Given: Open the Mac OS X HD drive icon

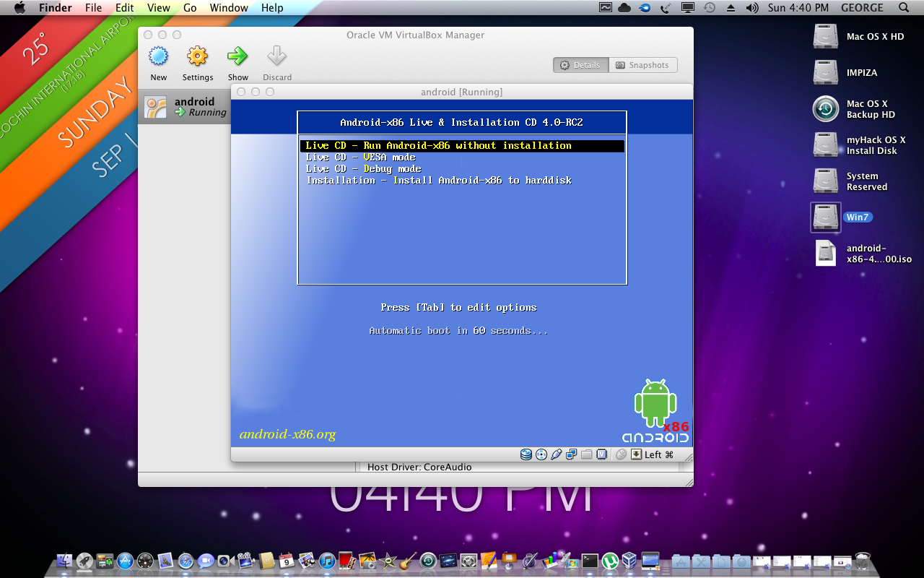Looking at the screenshot, I should (825, 36).
